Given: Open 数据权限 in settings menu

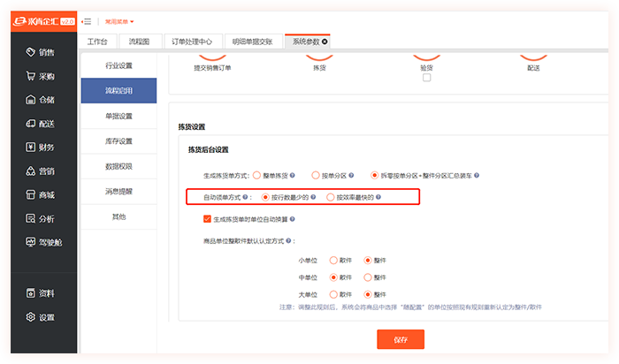Looking at the screenshot, I should [x=118, y=166].
